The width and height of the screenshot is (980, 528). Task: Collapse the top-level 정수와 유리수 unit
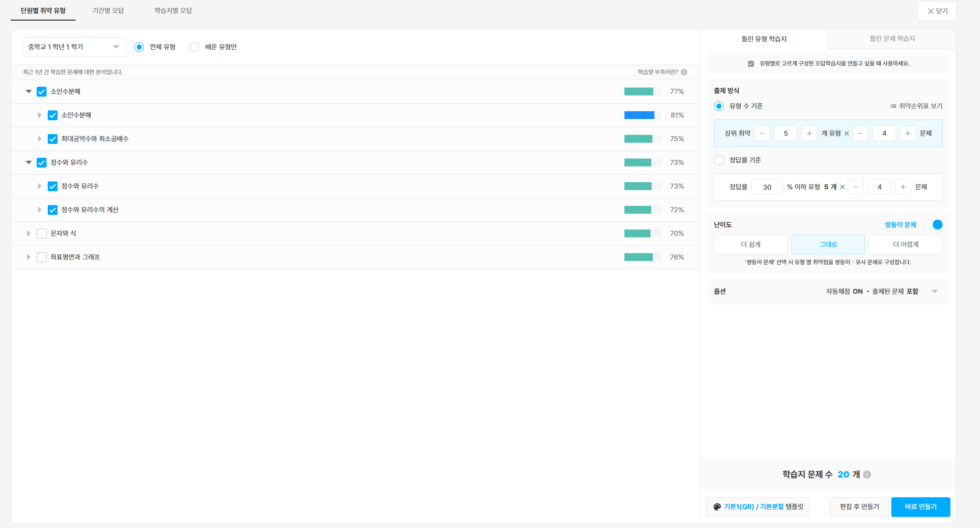click(29, 162)
